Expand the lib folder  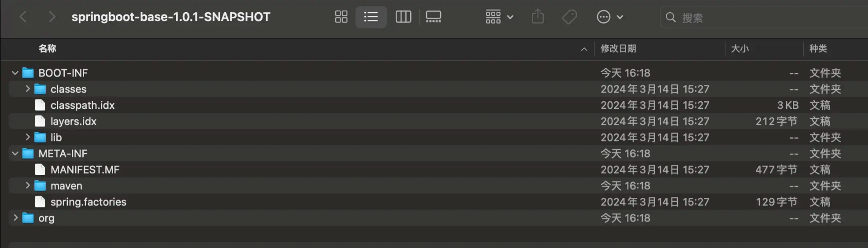point(28,137)
